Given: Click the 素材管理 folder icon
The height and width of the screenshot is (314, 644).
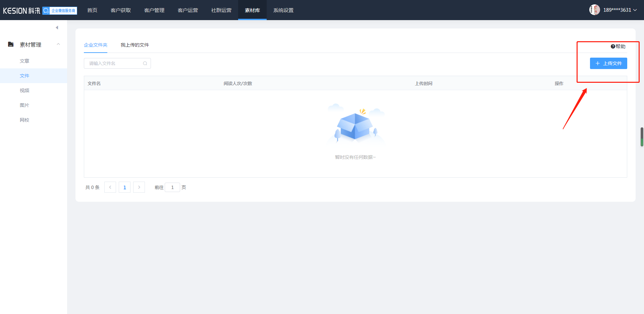Looking at the screenshot, I should (11, 45).
